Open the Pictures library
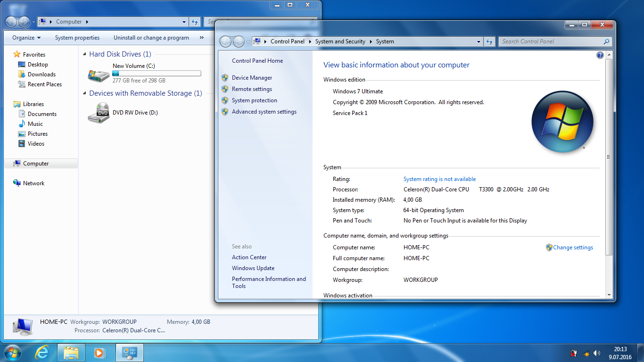This screenshot has width=644, height=362. [38, 134]
